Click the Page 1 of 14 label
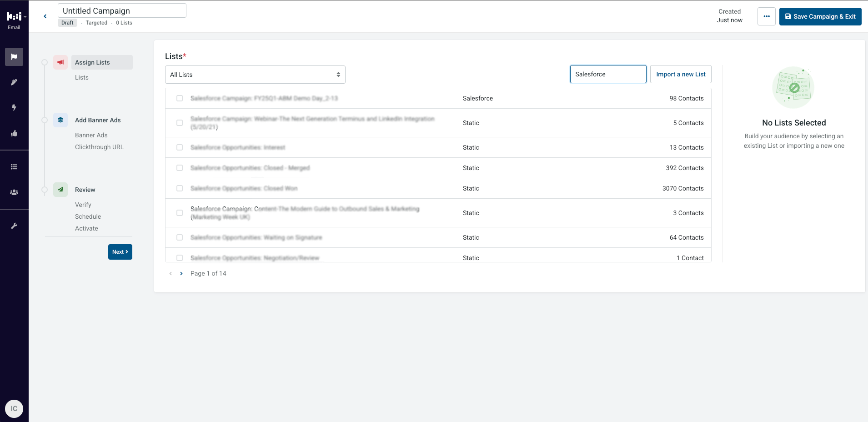The height and width of the screenshot is (422, 868). [x=208, y=273]
